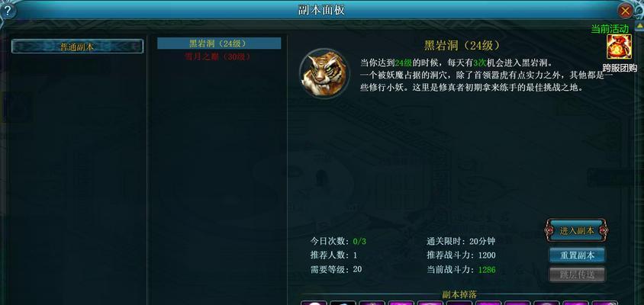This screenshot has width=644, height=305.
Task: Select the fourth dungeon drop item slot
Action: coord(401,303)
